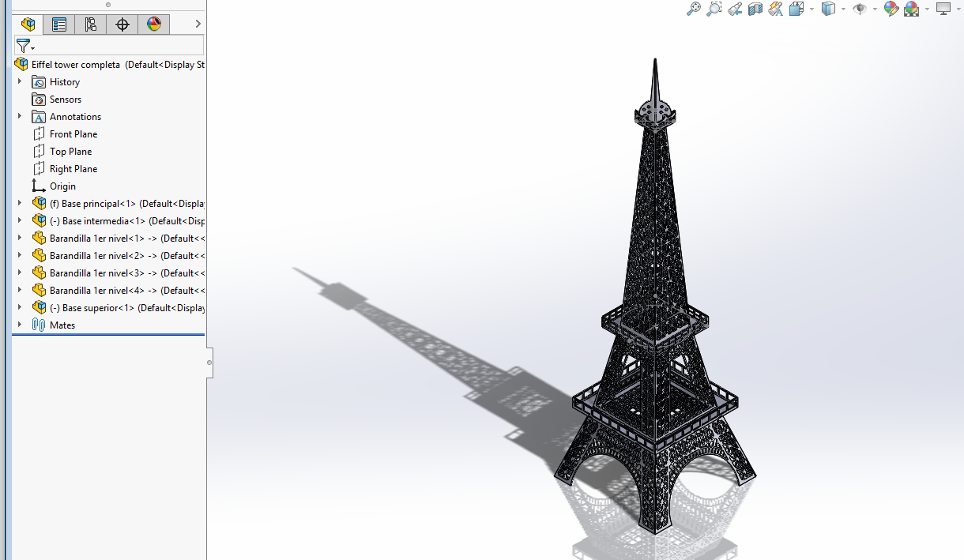
Task: Switch to the ConfigurationManager tab
Action: 91,24
